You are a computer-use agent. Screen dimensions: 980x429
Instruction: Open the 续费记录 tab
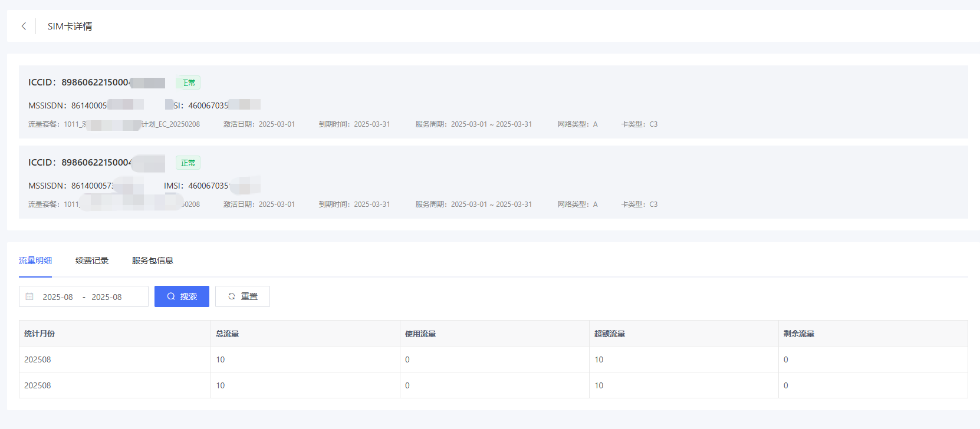(x=92, y=260)
